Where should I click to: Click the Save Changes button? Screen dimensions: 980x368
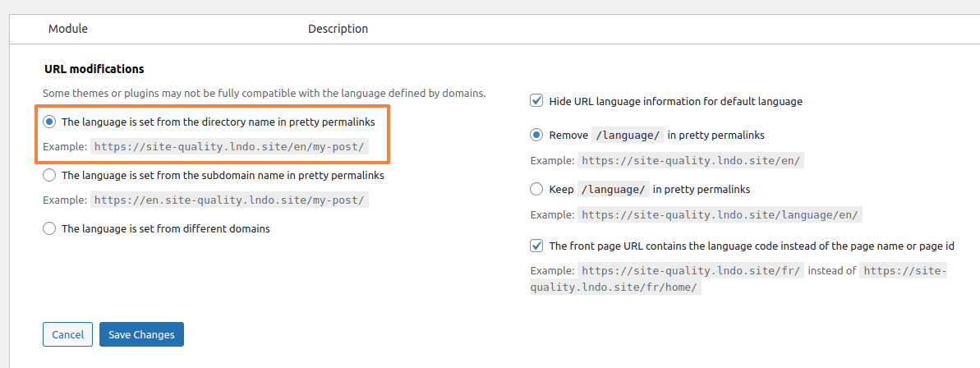click(141, 334)
